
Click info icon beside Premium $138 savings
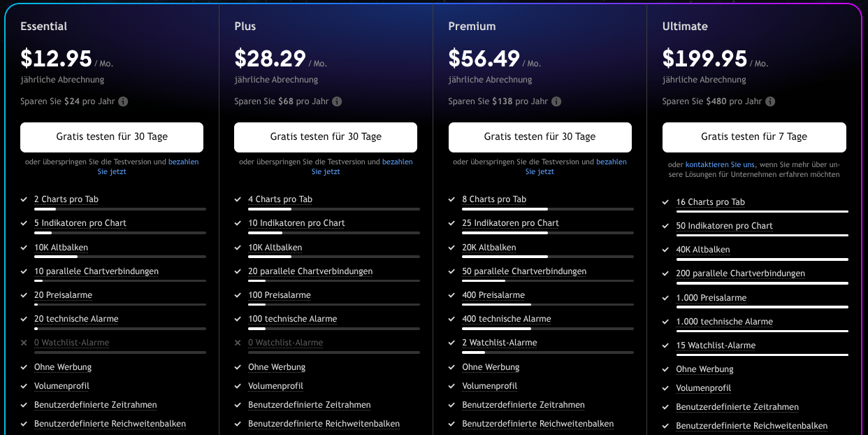coord(556,101)
